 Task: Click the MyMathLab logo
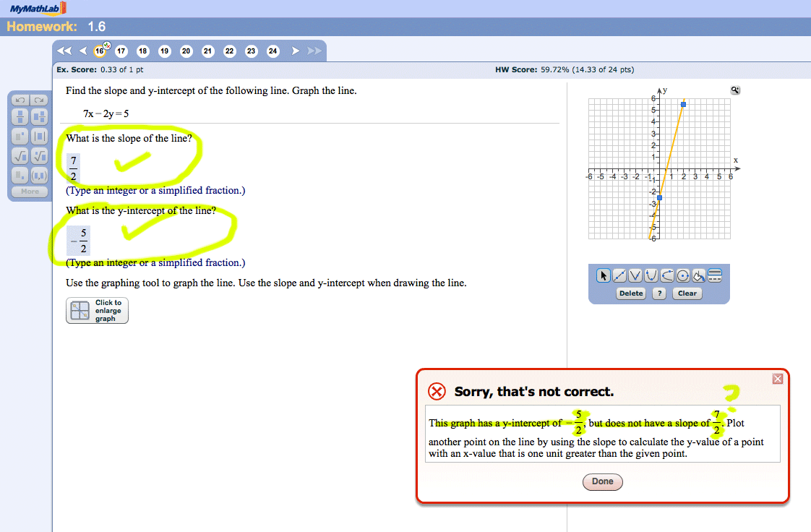click(x=38, y=8)
